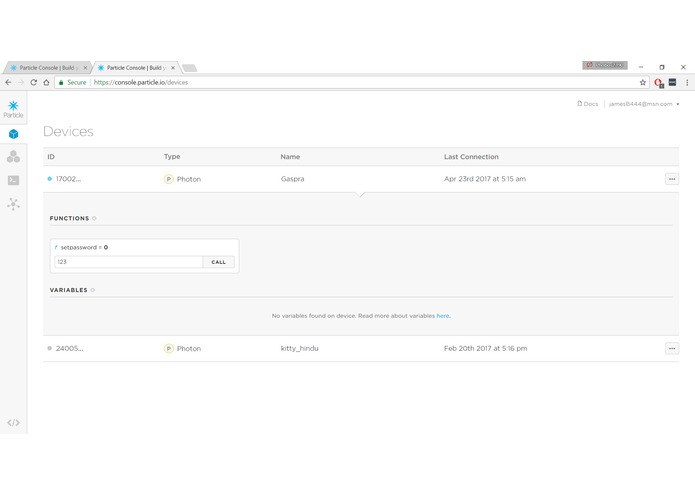The height and width of the screenshot is (494, 695).
Task: Open the Chrome three-dot menu
Action: point(687,82)
